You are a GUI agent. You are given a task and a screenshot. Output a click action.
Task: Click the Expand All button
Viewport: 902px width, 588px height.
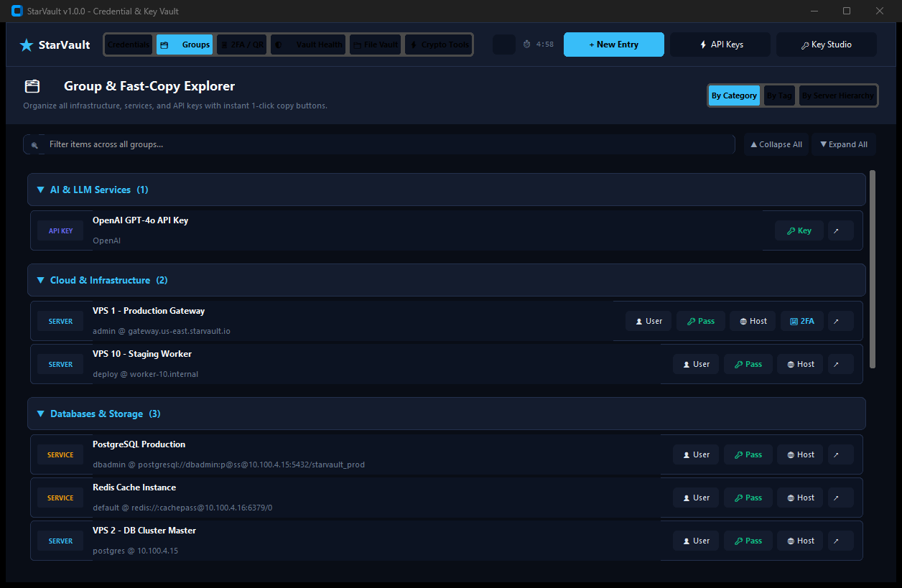pos(844,144)
